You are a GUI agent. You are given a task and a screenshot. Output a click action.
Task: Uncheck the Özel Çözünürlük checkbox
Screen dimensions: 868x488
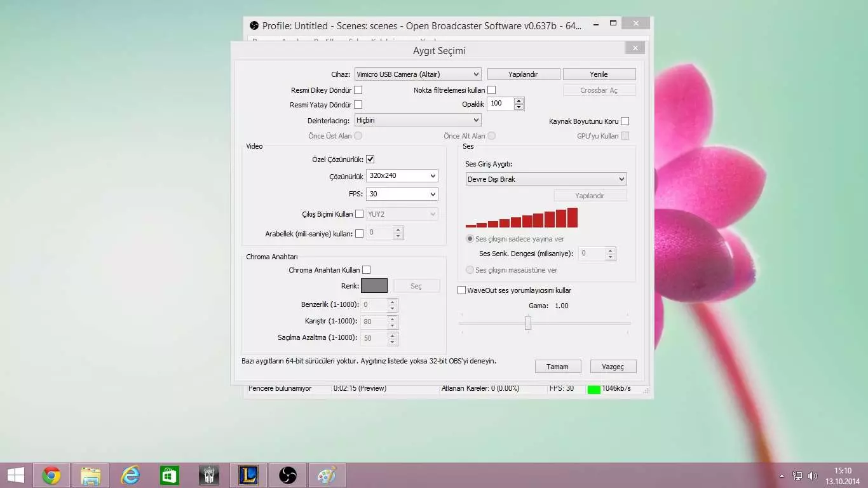point(370,159)
